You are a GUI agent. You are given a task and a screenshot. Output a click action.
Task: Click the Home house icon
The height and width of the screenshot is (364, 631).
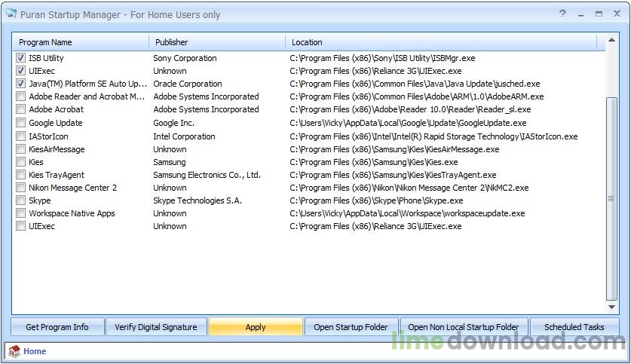(14, 351)
